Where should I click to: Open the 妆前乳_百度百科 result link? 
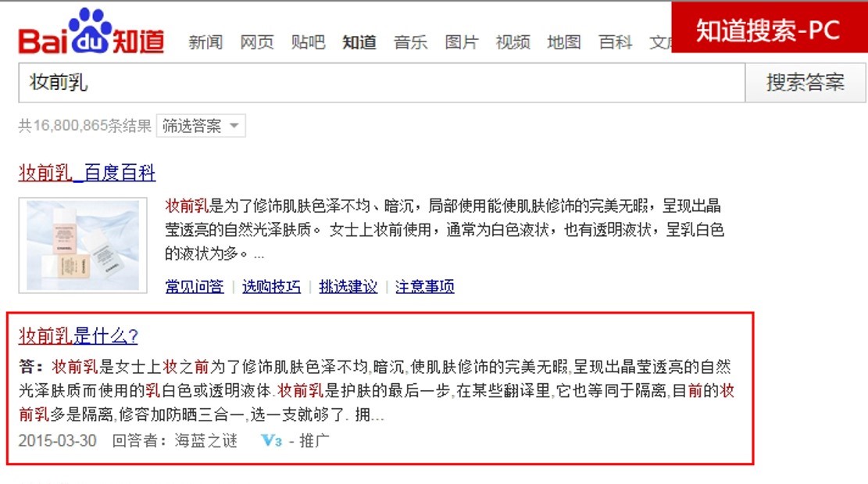(x=87, y=173)
